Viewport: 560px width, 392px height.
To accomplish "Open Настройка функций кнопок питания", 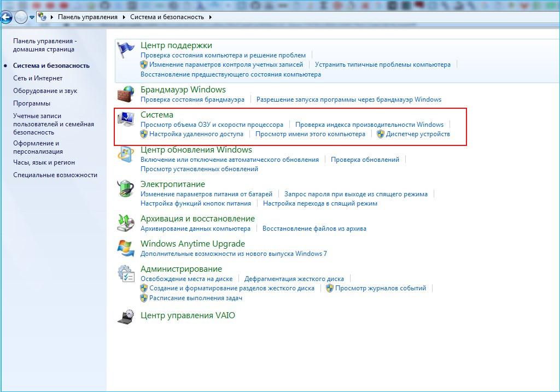I will click(195, 203).
